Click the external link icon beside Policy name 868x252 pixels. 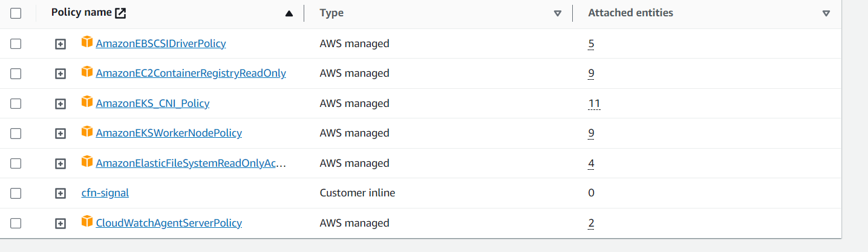point(121,13)
